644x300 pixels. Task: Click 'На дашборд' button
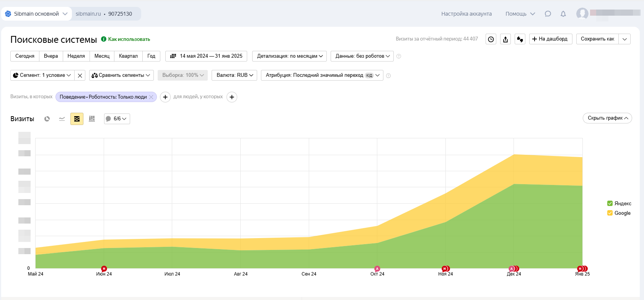[551, 39]
